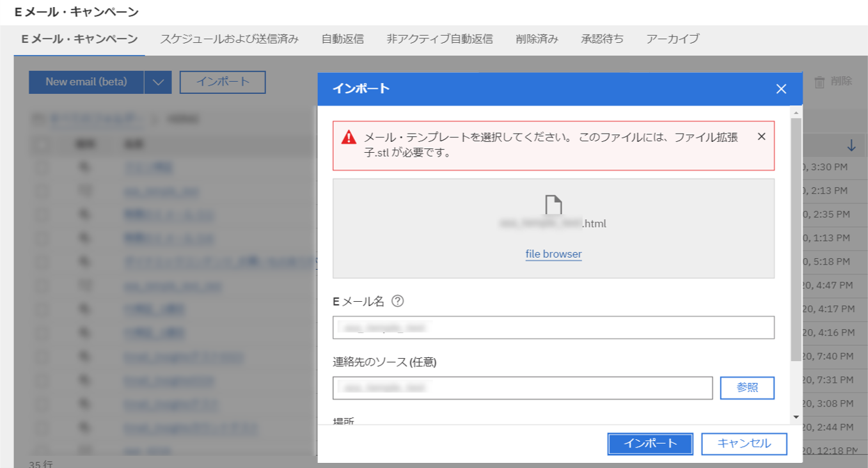Open help icon beside Eメール名
Image resolution: width=868 pixels, height=468 pixels.
pyautogui.click(x=397, y=301)
